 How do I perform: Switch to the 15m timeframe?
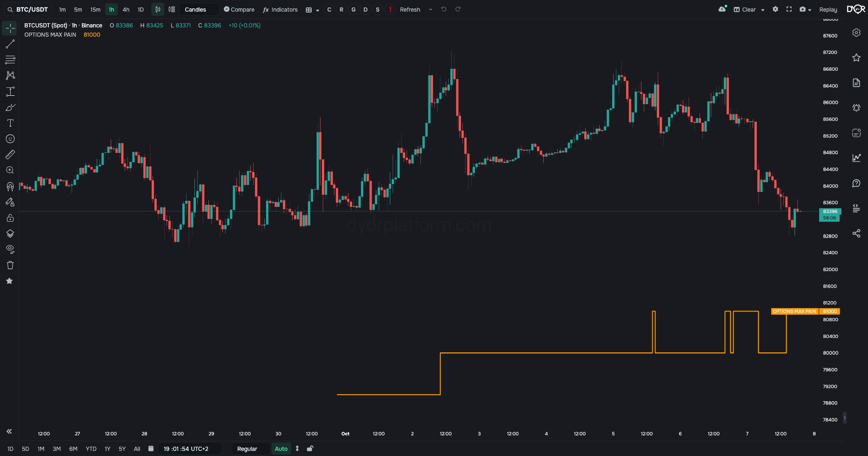[95, 10]
